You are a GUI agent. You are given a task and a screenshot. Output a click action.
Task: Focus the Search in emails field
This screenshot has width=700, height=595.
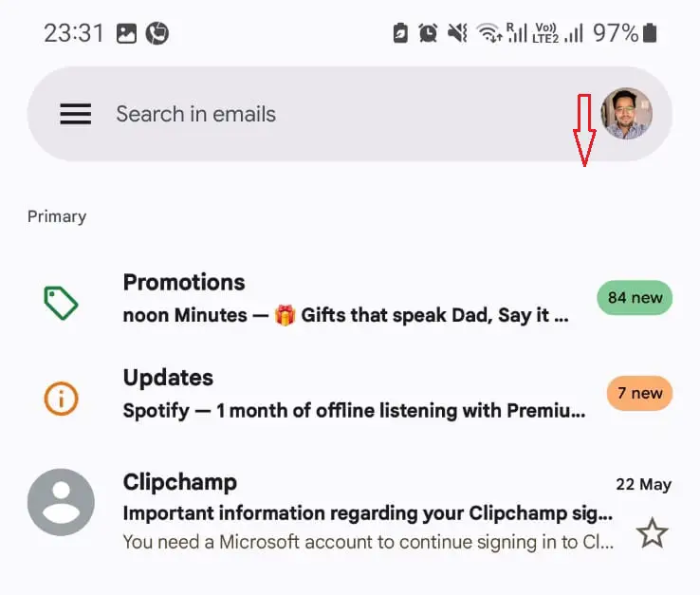(x=285, y=114)
